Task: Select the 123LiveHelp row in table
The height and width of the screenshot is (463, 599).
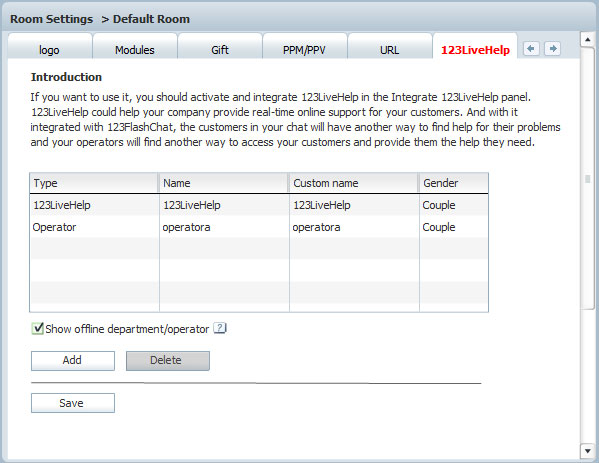Action: 259,205
